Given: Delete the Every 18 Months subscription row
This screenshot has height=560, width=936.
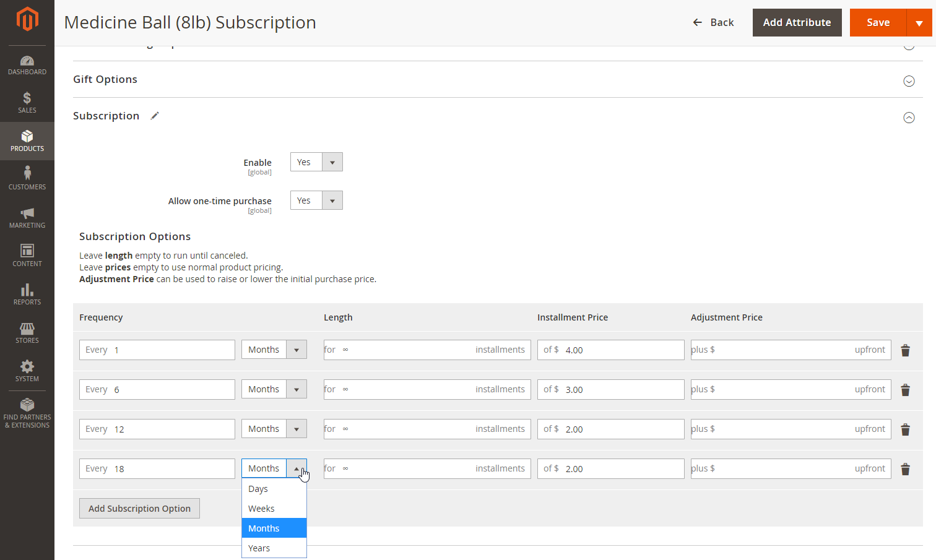Looking at the screenshot, I should (905, 469).
